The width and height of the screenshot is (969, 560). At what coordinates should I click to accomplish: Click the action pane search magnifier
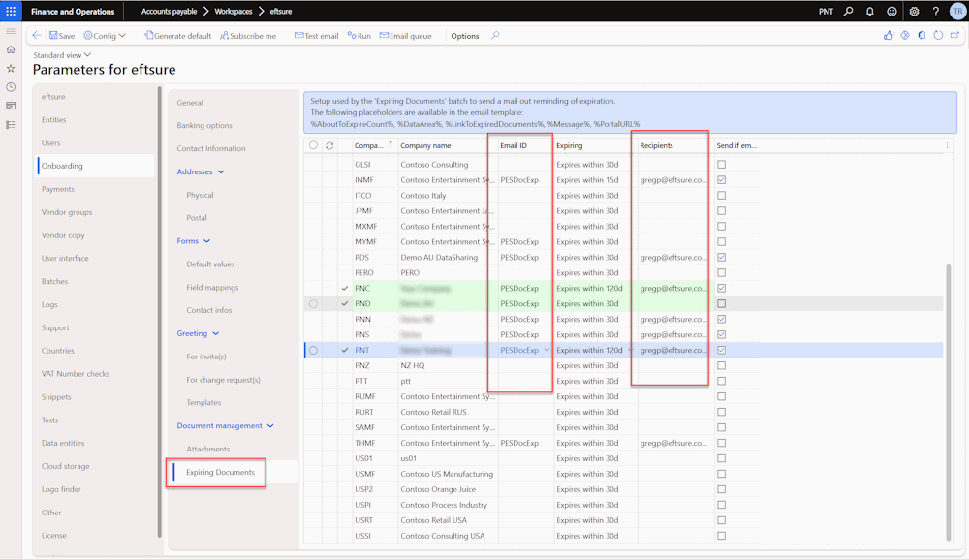coord(495,35)
